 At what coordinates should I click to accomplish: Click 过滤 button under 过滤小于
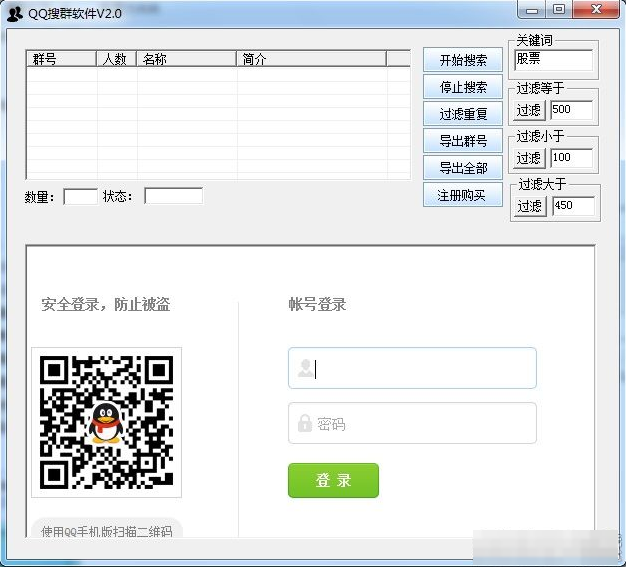click(x=528, y=158)
